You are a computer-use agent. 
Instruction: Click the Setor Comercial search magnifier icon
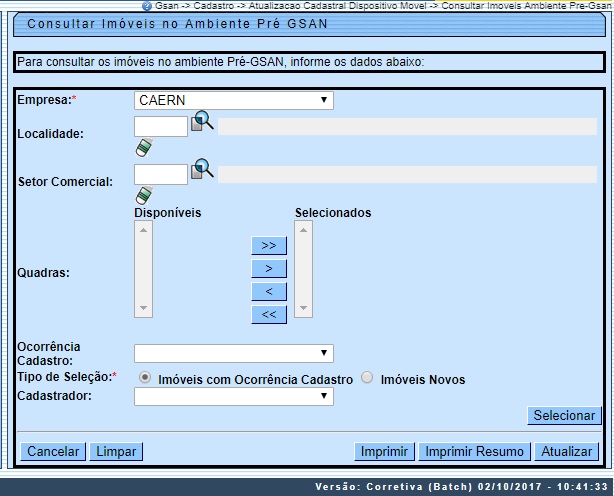[203, 169]
